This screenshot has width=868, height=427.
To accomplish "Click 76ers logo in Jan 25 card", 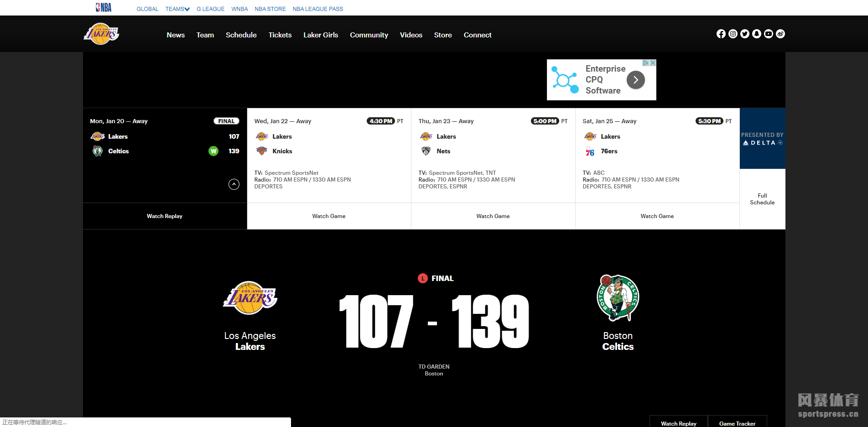I will [590, 151].
